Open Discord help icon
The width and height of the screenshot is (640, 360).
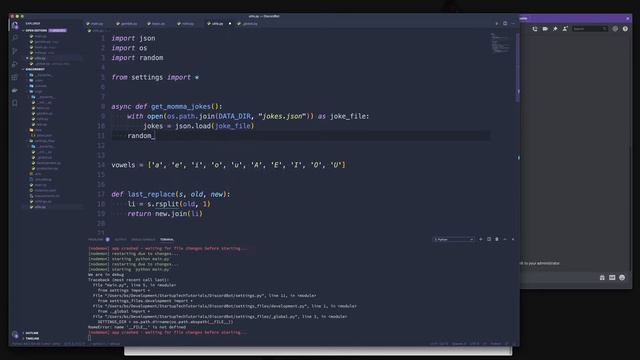(x=625, y=29)
